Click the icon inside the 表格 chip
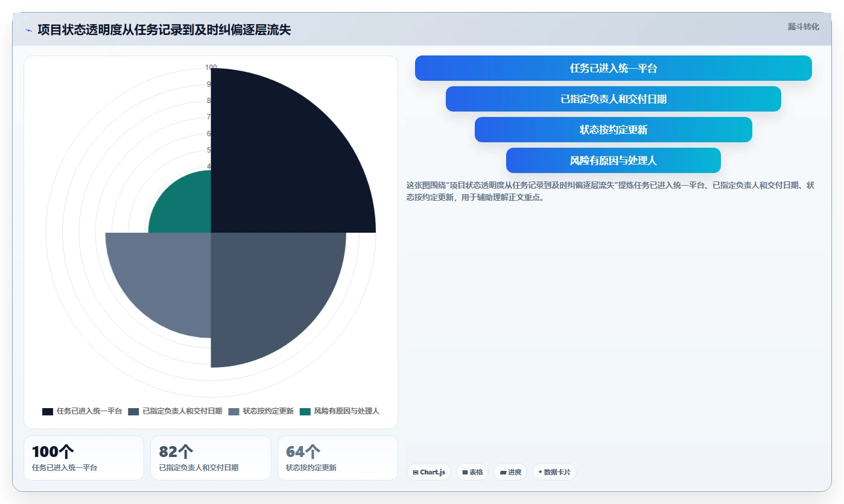This screenshot has height=504, width=844. 465,473
